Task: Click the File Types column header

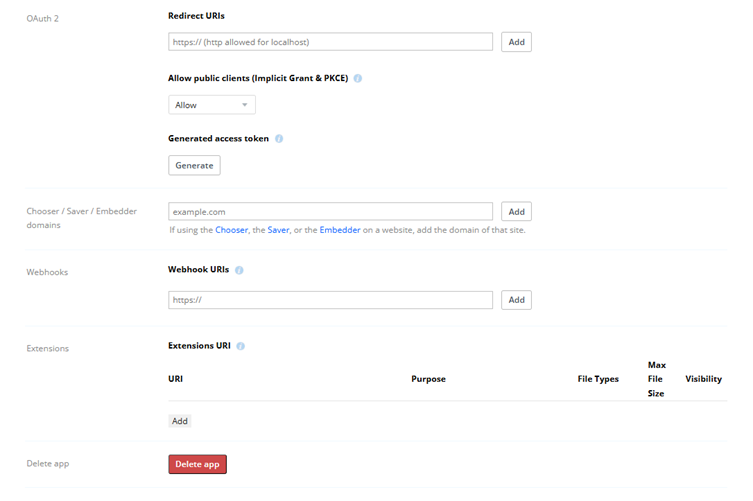Action: pyautogui.click(x=598, y=379)
